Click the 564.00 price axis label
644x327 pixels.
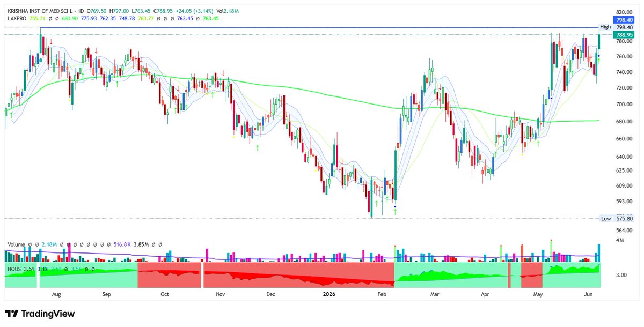[x=625, y=230]
